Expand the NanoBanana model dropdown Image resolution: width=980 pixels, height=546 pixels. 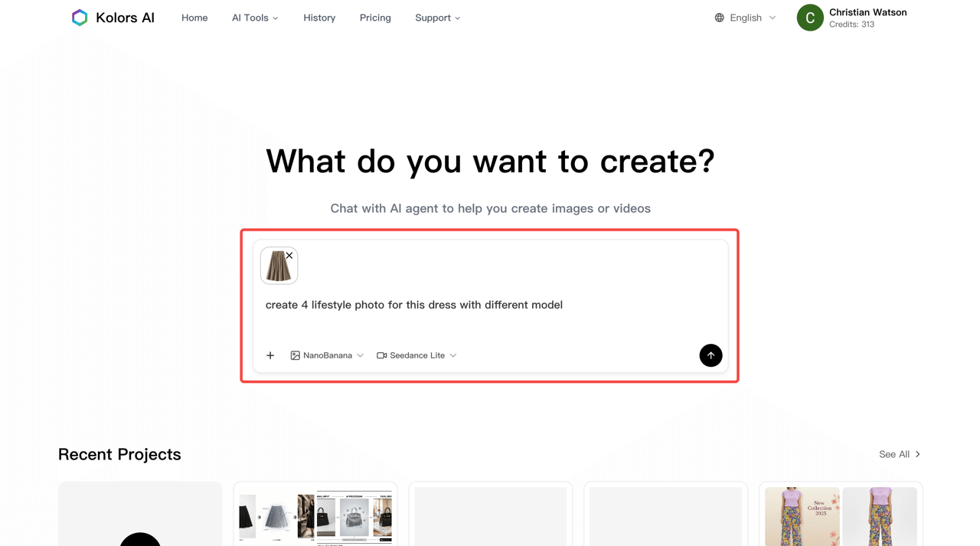pos(327,355)
